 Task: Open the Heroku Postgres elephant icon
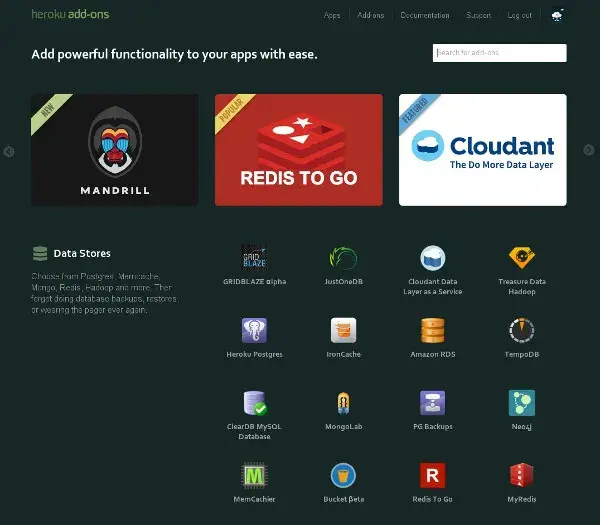click(254, 330)
